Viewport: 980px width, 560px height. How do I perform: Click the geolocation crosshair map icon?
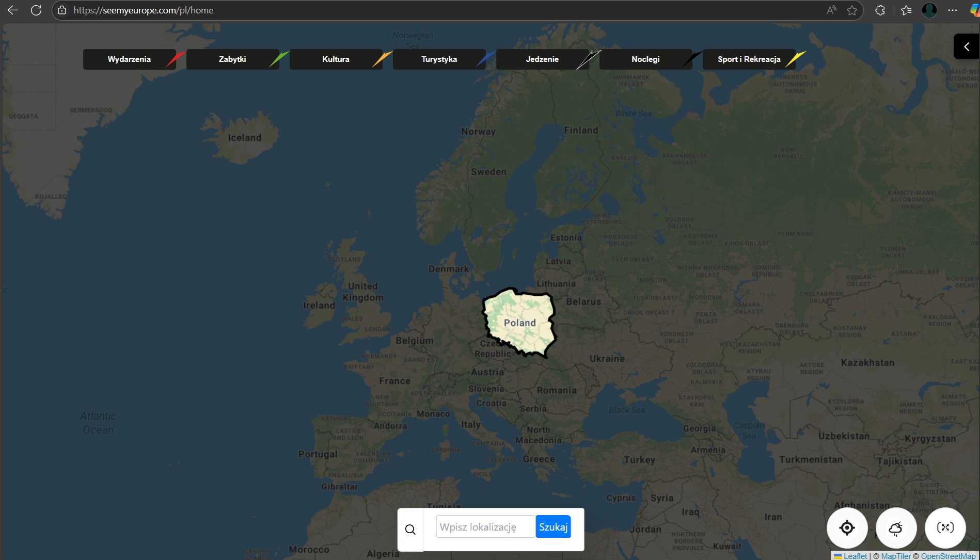point(846,527)
